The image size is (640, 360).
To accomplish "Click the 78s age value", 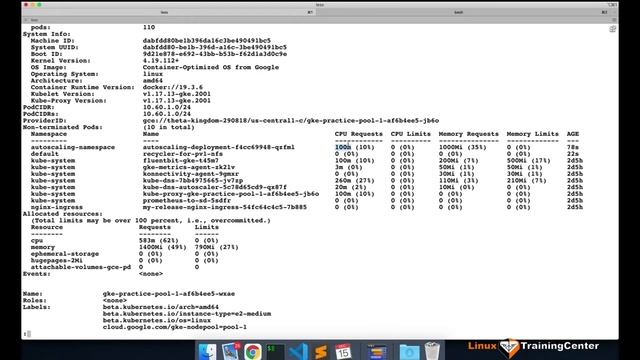I will click(x=573, y=147).
